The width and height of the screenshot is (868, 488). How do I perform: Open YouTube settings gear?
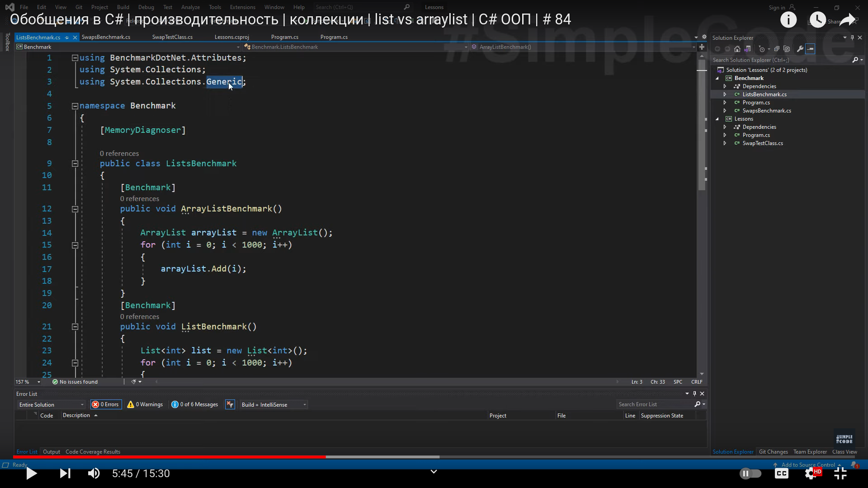click(x=811, y=473)
